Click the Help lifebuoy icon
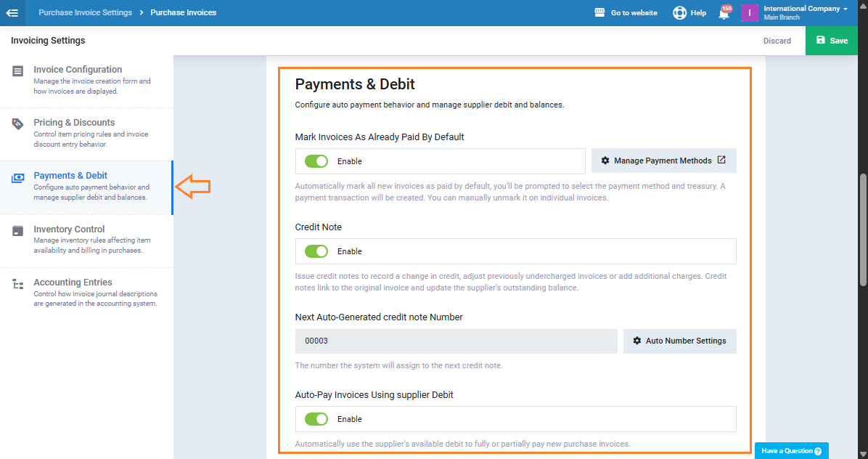This screenshot has width=868, height=459. click(679, 13)
